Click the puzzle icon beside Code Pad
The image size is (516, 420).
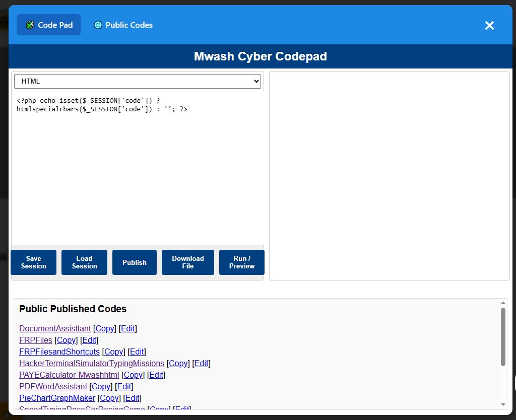point(31,24)
